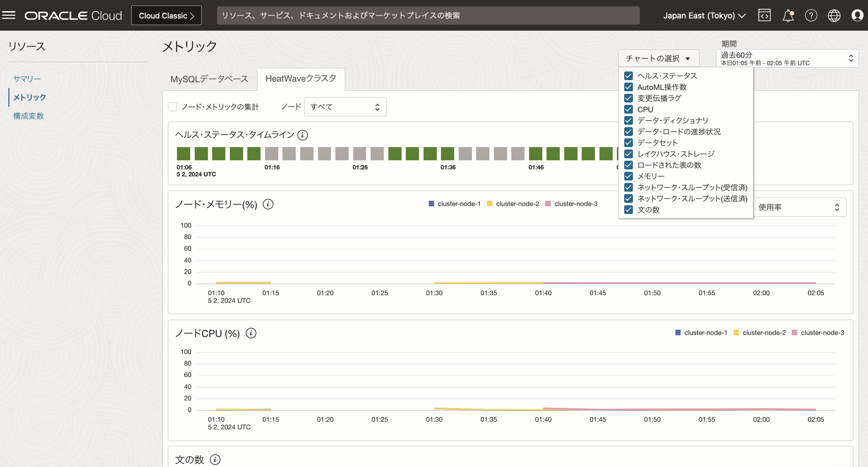This screenshot has height=467, width=868.
Task: Click the Cloud Classic button
Action: [166, 15]
